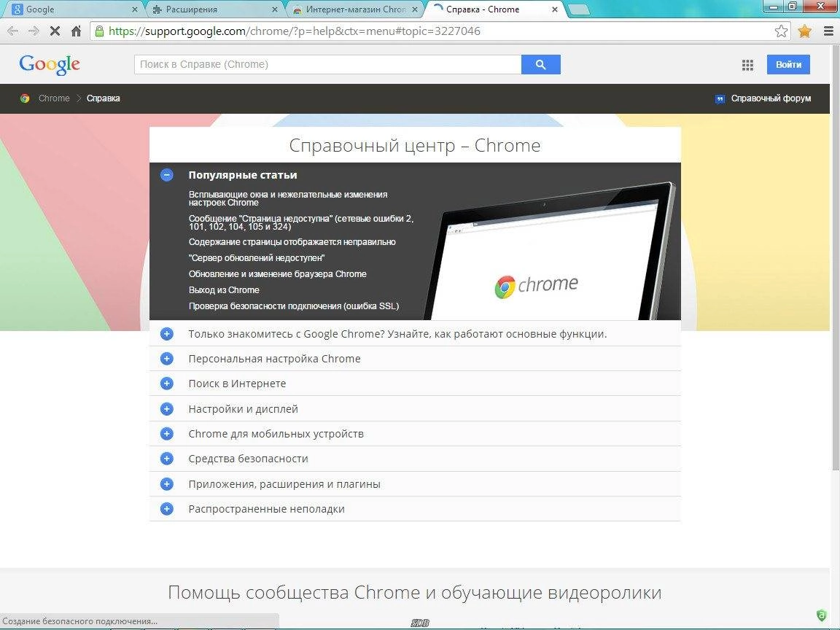Expand Настройки и дисплей section
Image resolution: width=840 pixels, height=630 pixels.
click(166, 409)
